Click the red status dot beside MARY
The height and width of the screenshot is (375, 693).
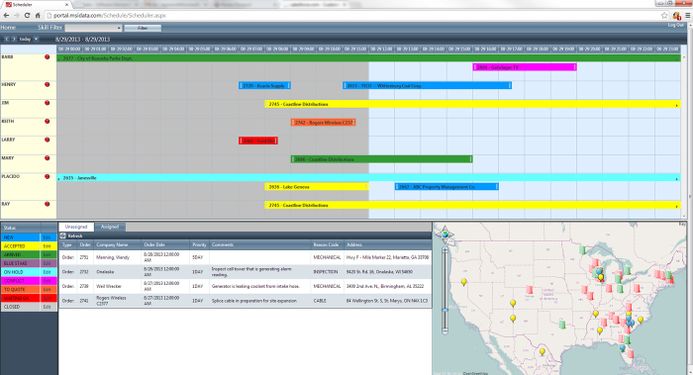[x=47, y=158]
